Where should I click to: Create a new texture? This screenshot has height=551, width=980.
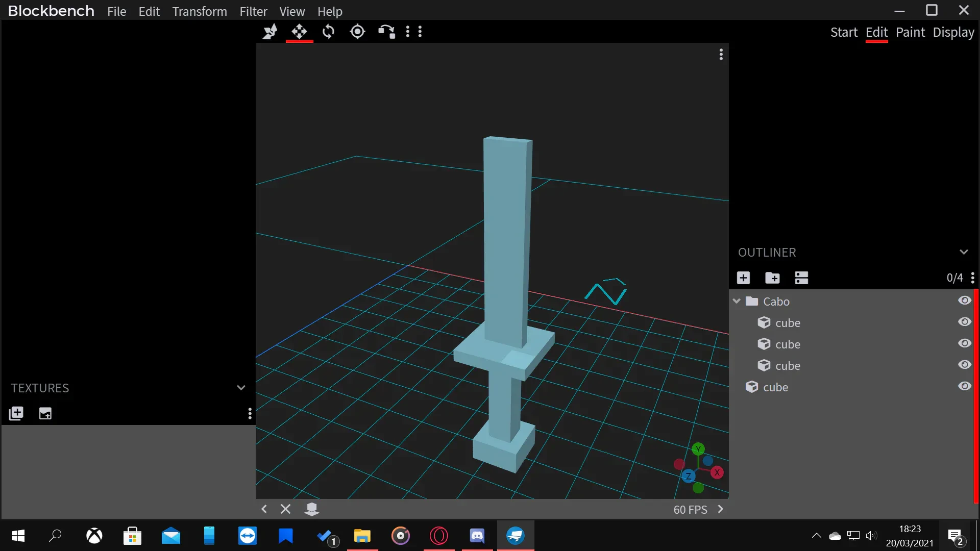45,413
